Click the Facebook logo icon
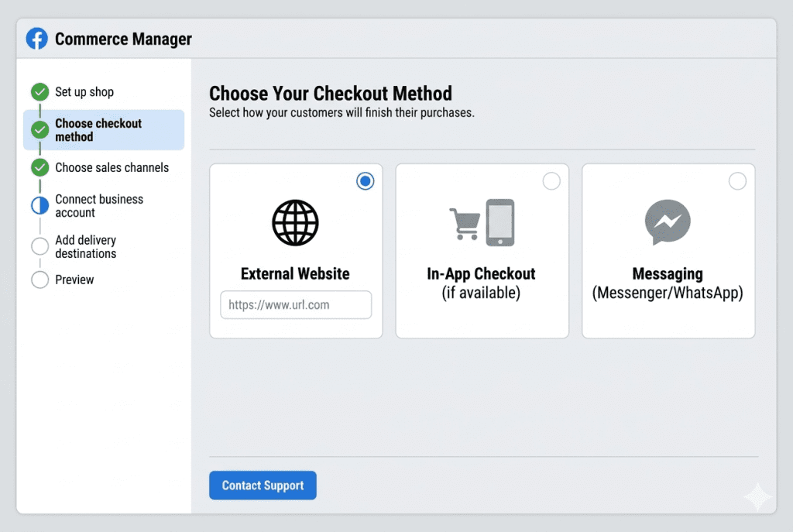Viewport: 793px width, 532px height. [x=37, y=39]
